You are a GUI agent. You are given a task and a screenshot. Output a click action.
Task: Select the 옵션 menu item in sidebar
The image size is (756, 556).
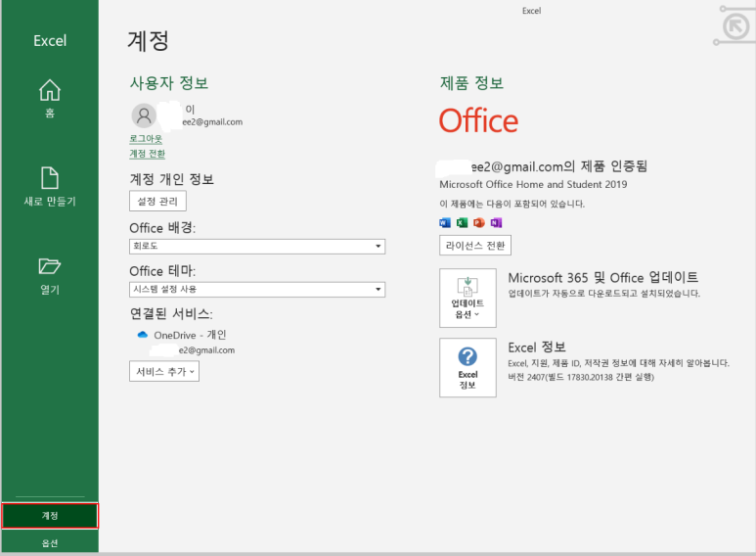click(x=50, y=543)
